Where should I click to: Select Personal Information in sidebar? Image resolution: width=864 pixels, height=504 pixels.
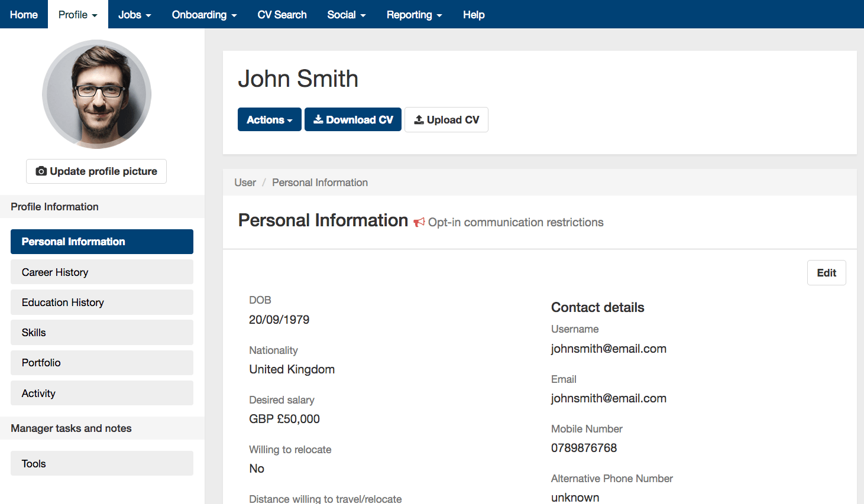(102, 242)
